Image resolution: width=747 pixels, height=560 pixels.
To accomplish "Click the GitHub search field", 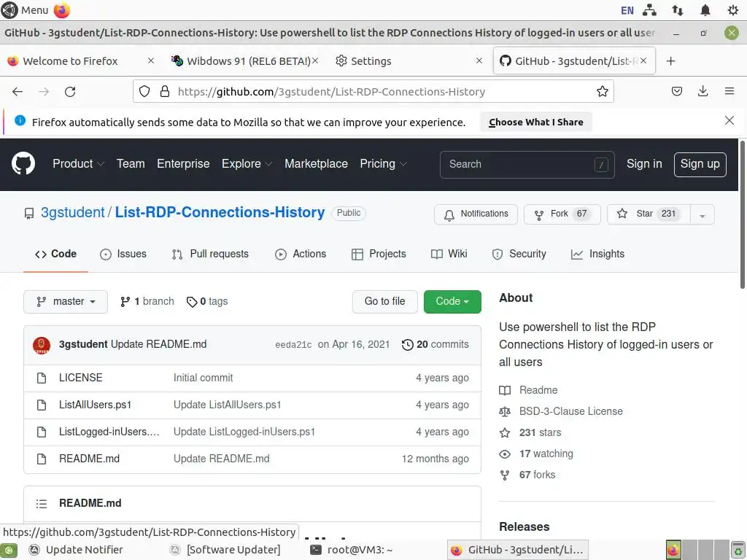I will [x=527, y=164].
